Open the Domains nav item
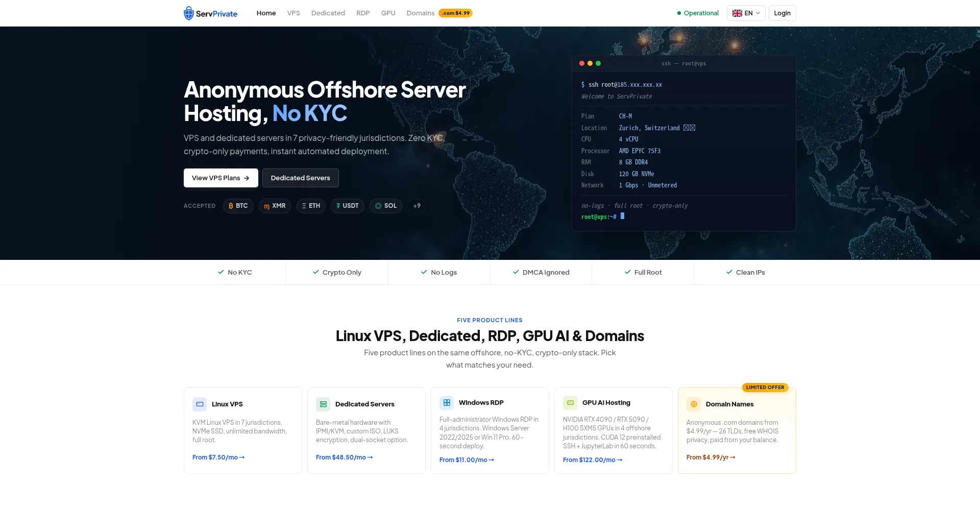Image resolution: width=980 pixels, height=507 pixels. (421, 13)
